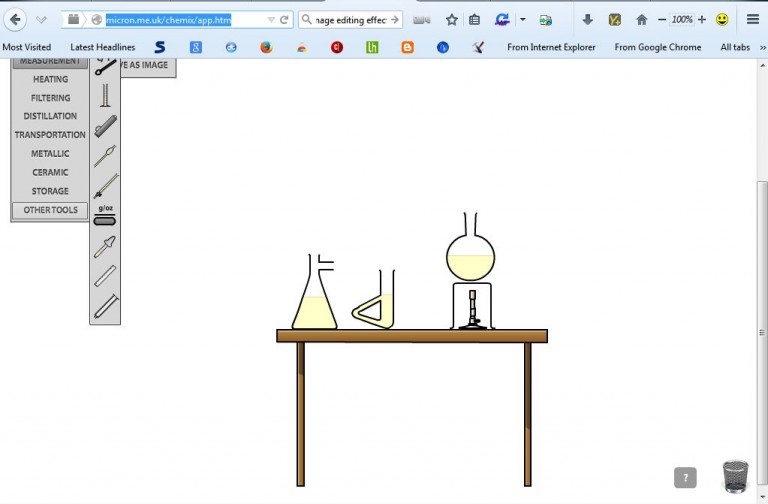The width and height of the screenshot is (768, 504).
Task: Pick the dark gray rod tool
Action: [105, 126]
